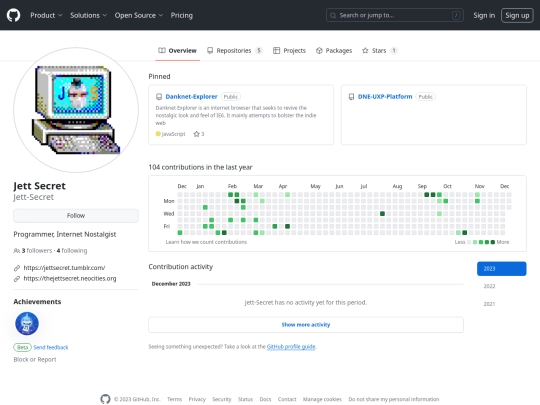This screenshot has width=540, height=405.
Task: Click the followers people icon
Action: [17, 251]
